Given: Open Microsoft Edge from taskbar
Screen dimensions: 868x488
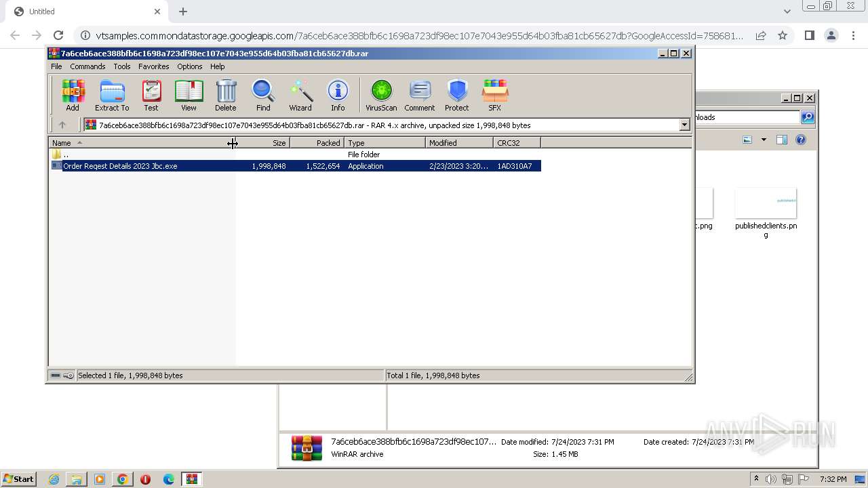Looking at the screenshot, I should pos(169,479).
